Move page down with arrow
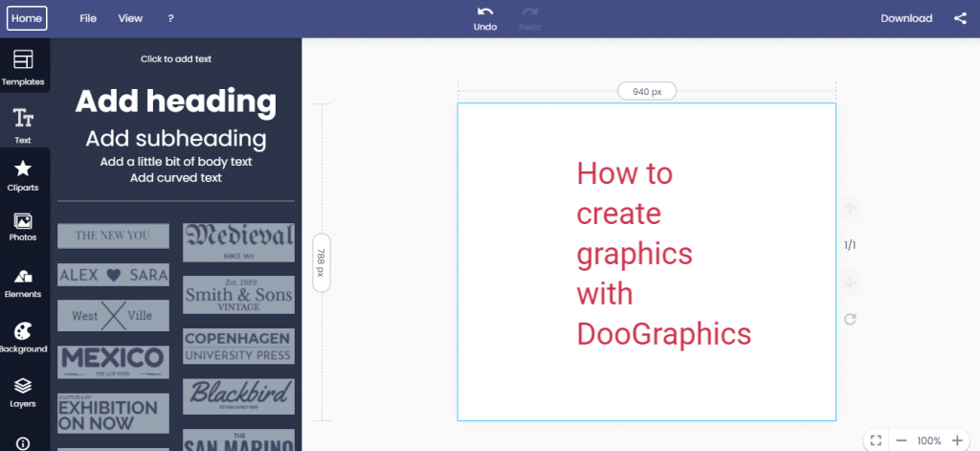 [850, 282]
